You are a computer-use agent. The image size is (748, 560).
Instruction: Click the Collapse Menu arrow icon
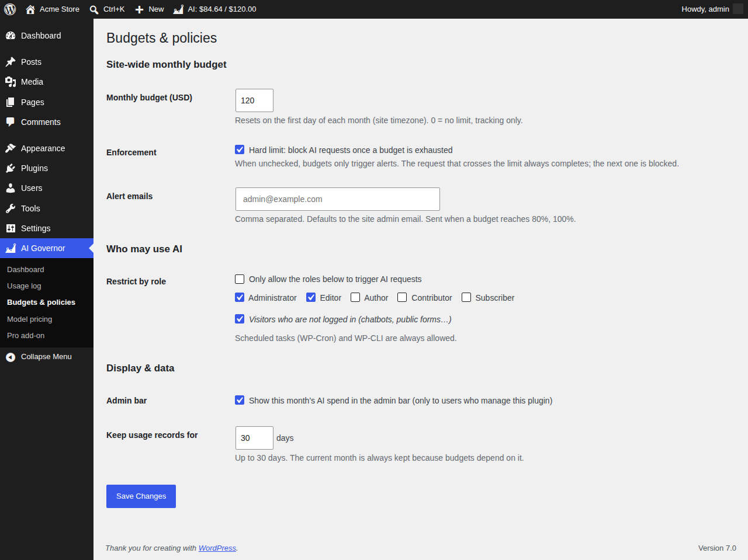pos(11,357)
